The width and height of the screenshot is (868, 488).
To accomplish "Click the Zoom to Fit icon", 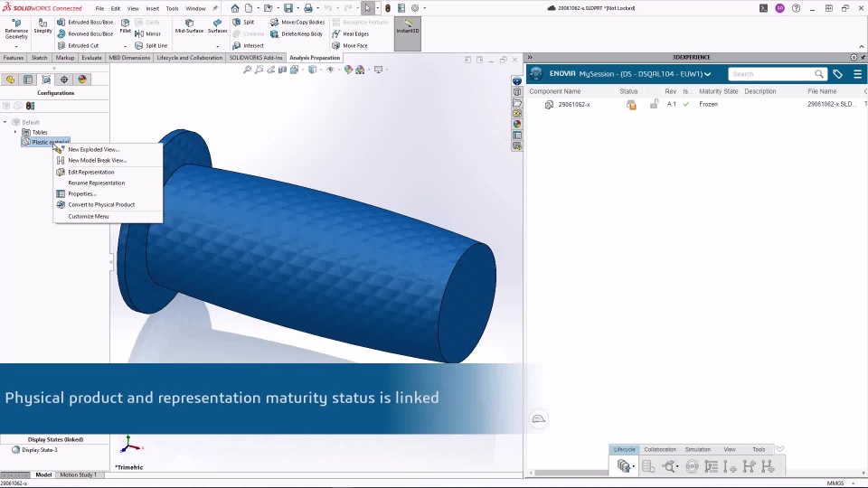I will [247, 70].
